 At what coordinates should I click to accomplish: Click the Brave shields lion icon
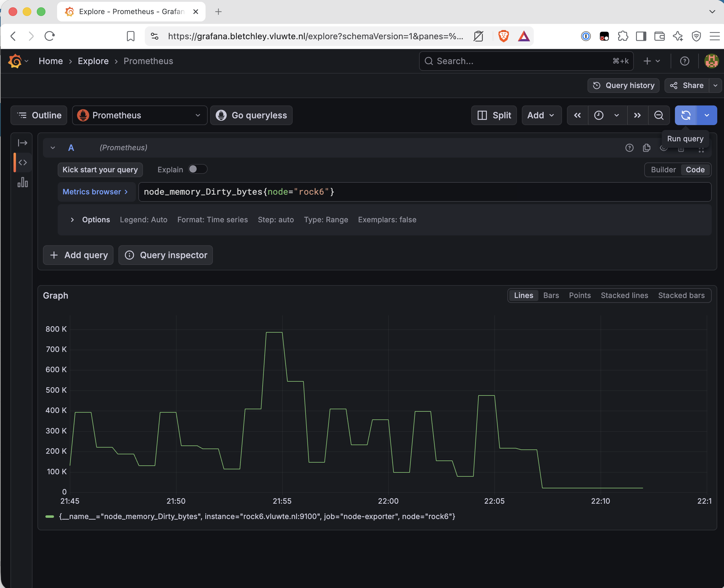504,36
